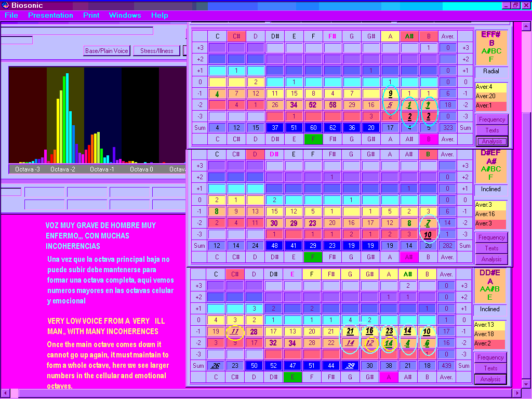The image size is (532, 399).
Task: Open the Print menu
Action: pos(91,15)
